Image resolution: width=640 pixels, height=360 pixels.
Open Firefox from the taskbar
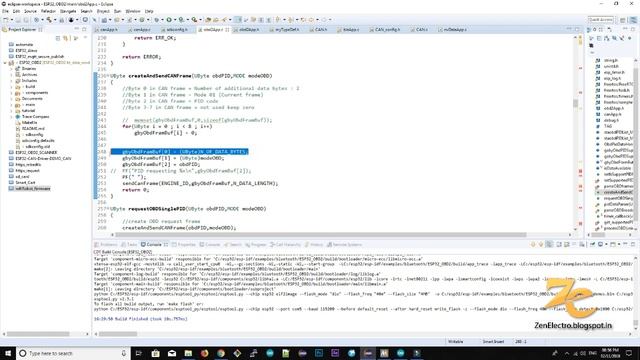coord(204,353)
